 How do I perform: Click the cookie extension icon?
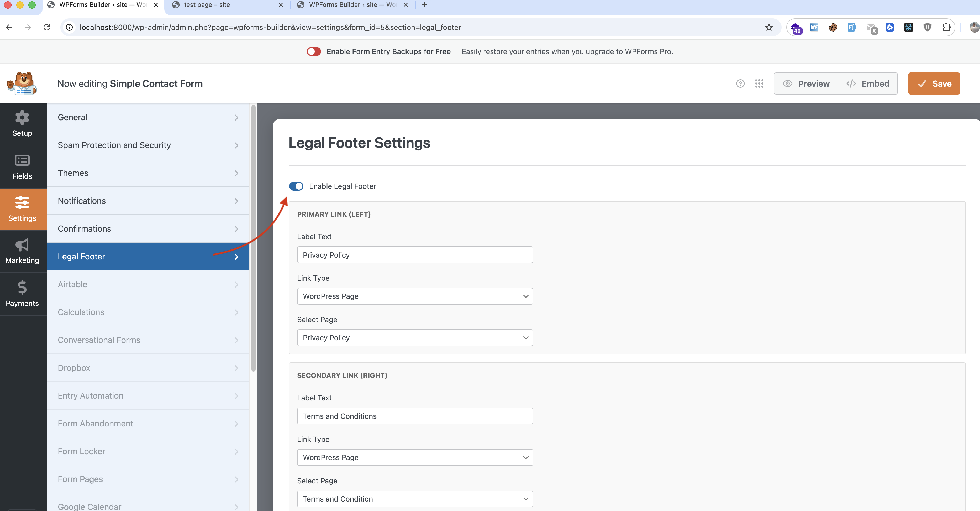point(833,27)
